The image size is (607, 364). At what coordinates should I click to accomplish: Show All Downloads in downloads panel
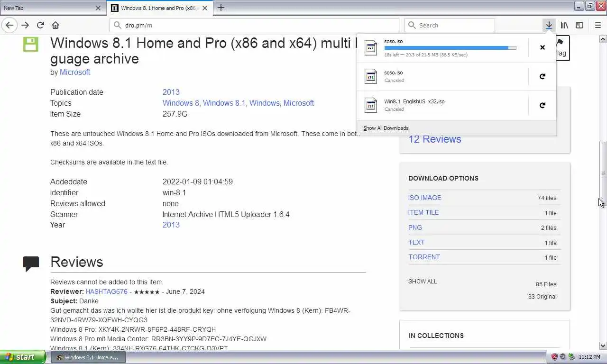tap(386, 128)
